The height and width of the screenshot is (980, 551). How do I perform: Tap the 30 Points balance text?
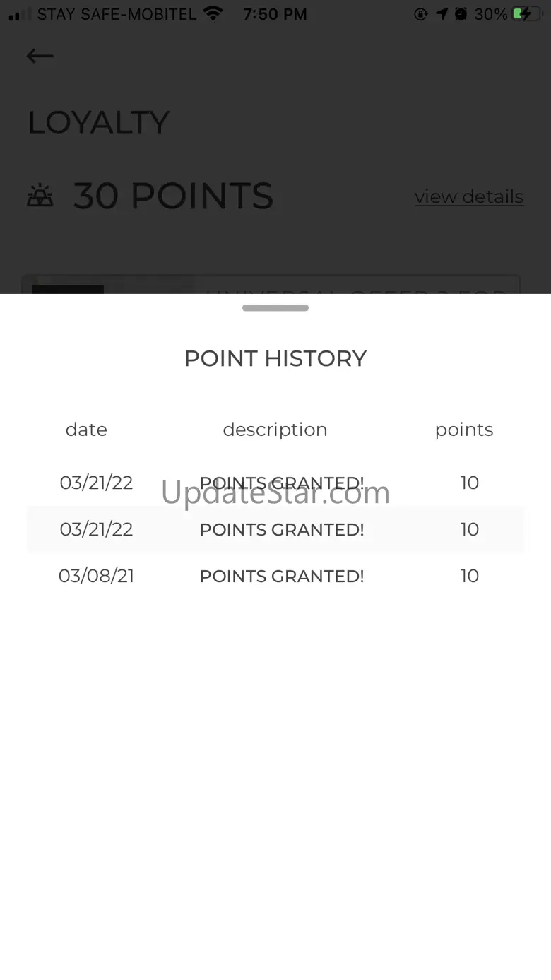pyautogui.click(x=173, y=196)
